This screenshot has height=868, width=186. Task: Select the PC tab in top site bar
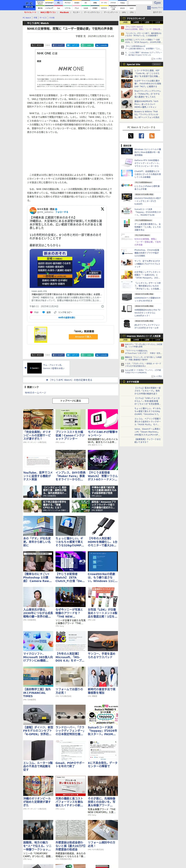(58, 3)
